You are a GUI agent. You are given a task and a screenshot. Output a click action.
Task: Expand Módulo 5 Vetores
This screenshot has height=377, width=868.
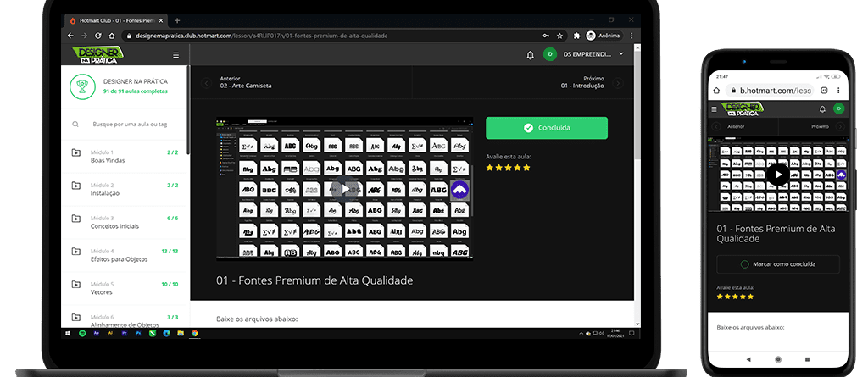click(125, 288)
